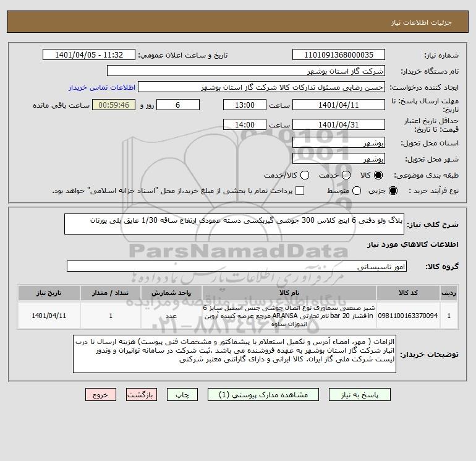Toggle the Islamic treasury payment checkbox
This screenshot has height=461, width=476.
click(x=300, y=191)
